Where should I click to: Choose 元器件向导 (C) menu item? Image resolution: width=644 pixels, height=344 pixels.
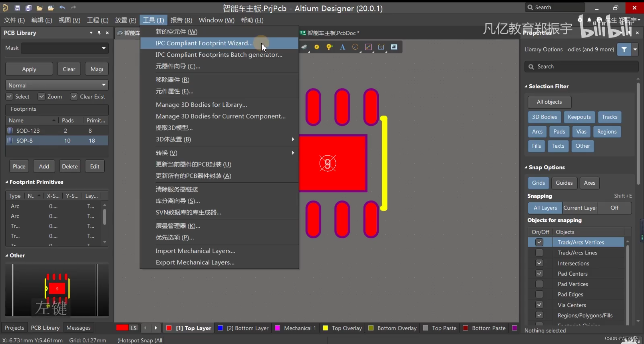[219, 66]
